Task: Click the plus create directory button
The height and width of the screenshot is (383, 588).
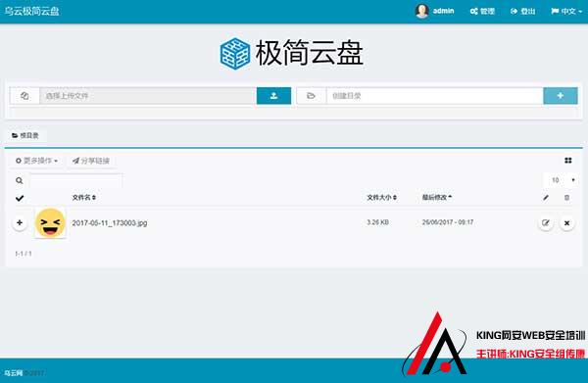Action: pyautogui.click(x=561, y=96)
